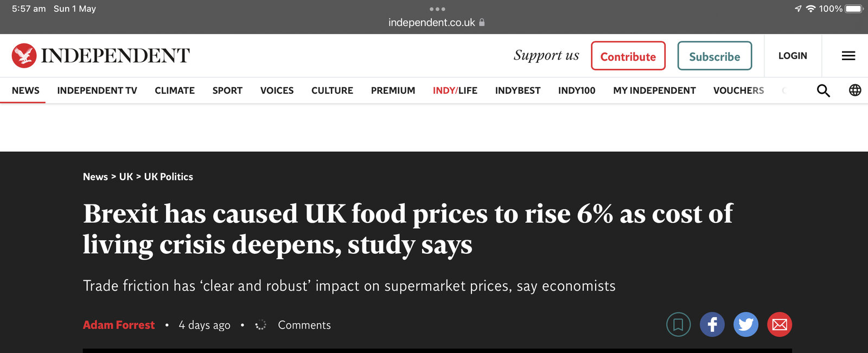Open author Adam Forrest's page
Viewport: 868px width, 353px height.
119,325
